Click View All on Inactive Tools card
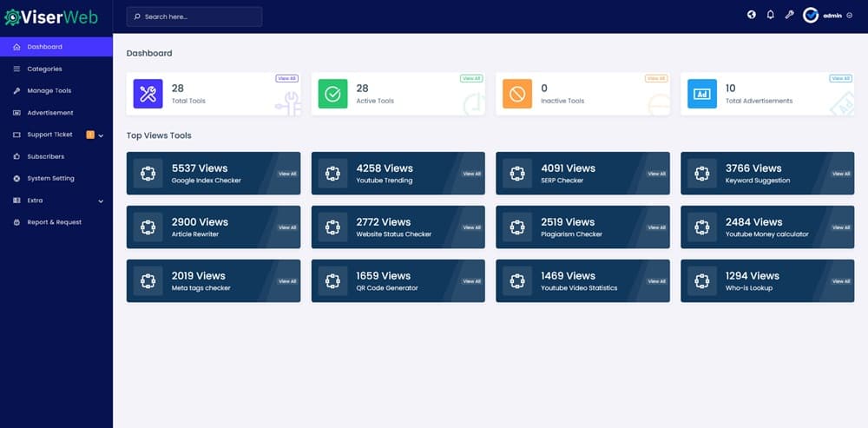This screenshot has height=428, width=868. [655, 78]
